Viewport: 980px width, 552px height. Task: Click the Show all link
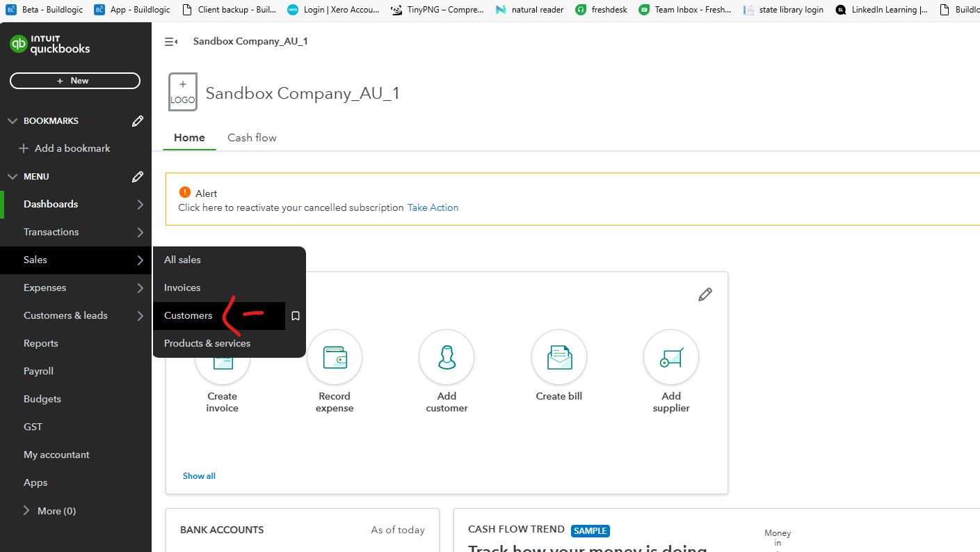point(199,476)
